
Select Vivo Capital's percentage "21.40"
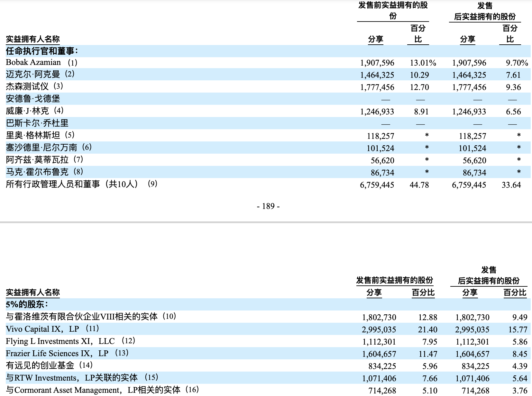[x=428, y=330]
